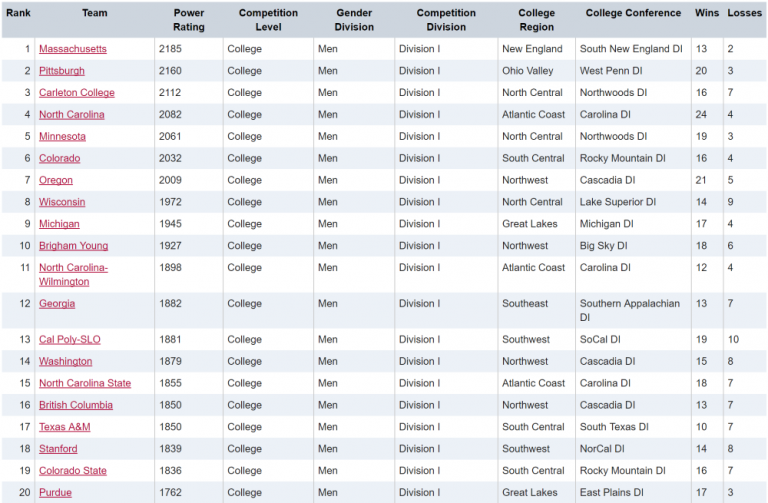The height and width of the screenshot is (503, 768).
Task: Open North Carolina-Wilmington team page
Action: point(73,268)
